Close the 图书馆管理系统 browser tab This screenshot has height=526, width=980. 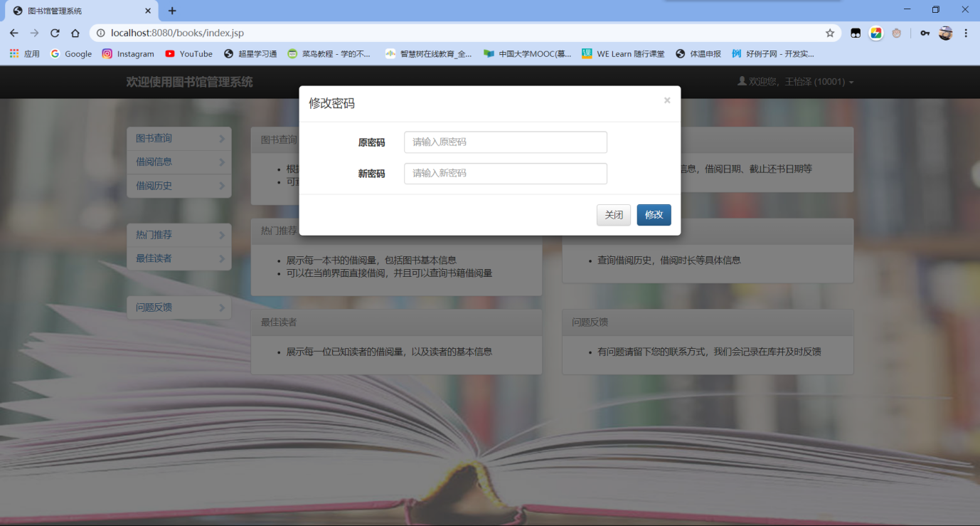coord(148,11)
